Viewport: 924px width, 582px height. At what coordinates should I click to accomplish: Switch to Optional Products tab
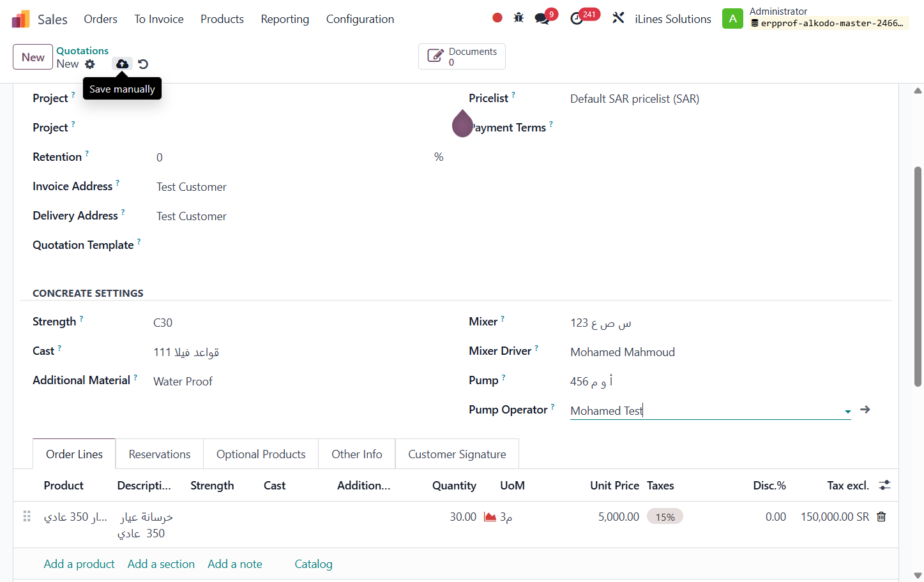(x=261, y=454)
